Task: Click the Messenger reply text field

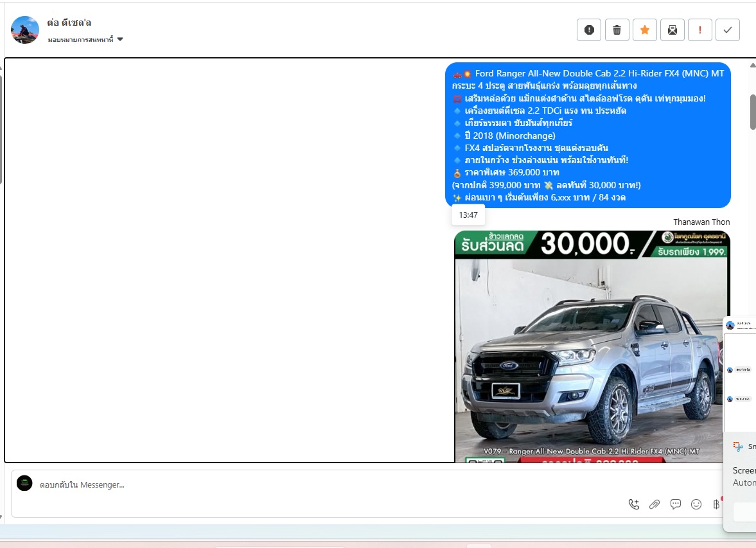Action: (x=321, y=485)
